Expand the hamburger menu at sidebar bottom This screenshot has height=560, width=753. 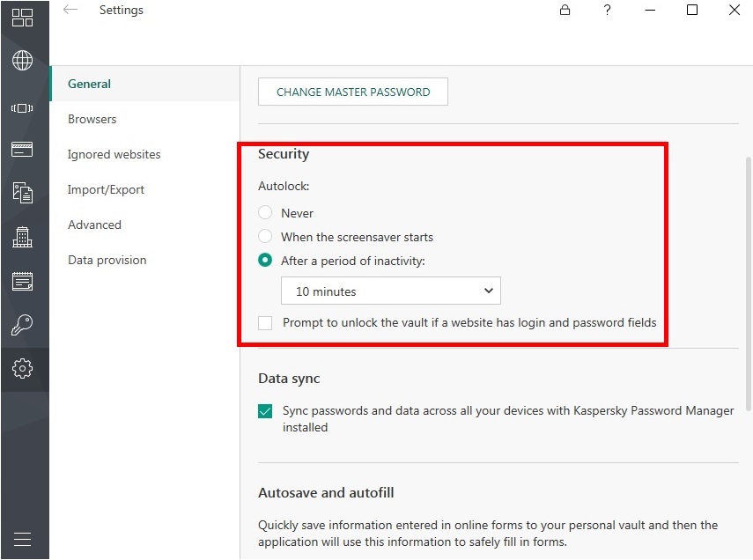pyautogui.click(x=22, y=540)
